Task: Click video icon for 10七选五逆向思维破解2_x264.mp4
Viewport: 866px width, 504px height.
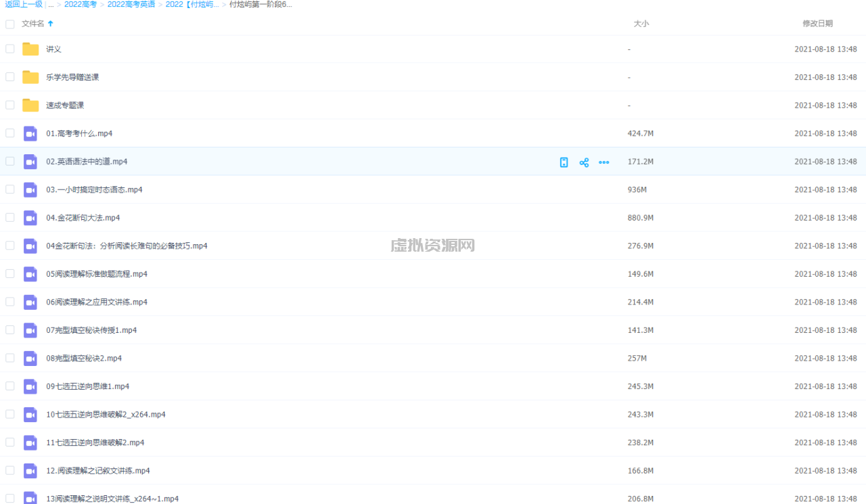Action: pyautogui.click(x=30, y=414)
